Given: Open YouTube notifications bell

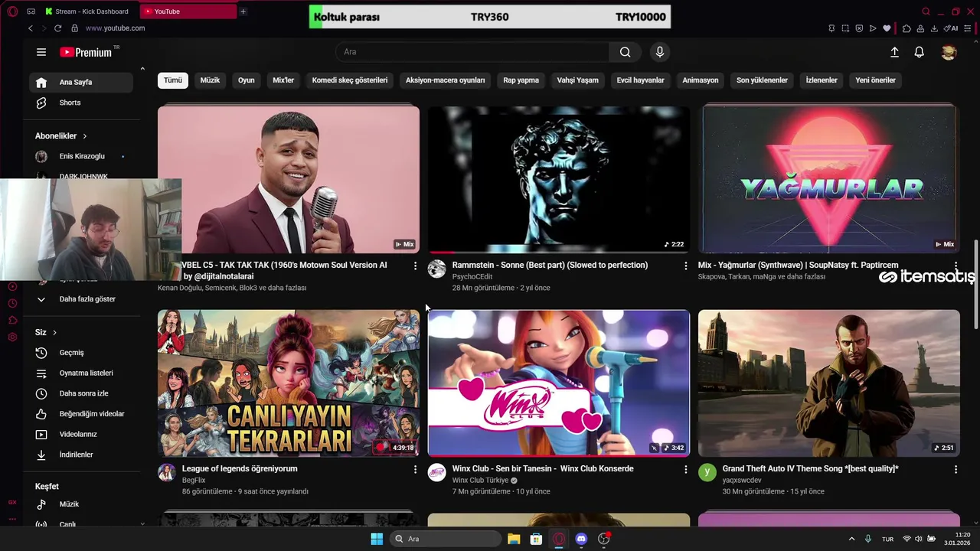Looking at the screenshot, I should pos(919,52).
